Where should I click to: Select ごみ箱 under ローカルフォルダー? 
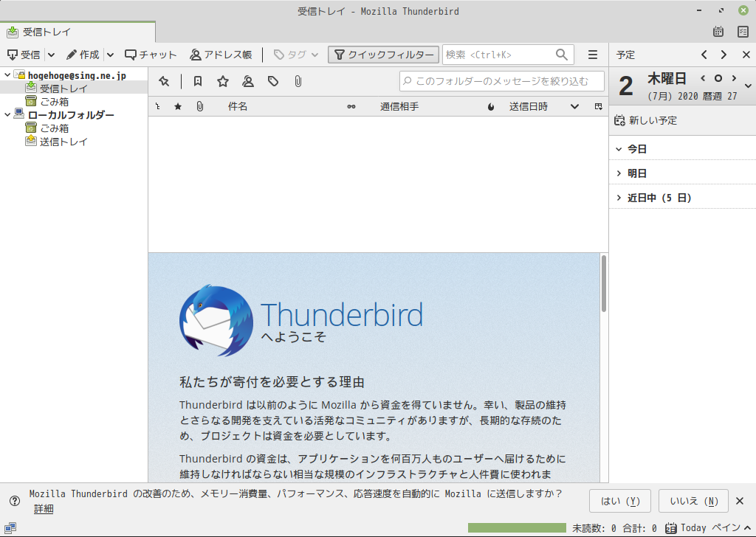pyautogui.click(x=73, y=128)
